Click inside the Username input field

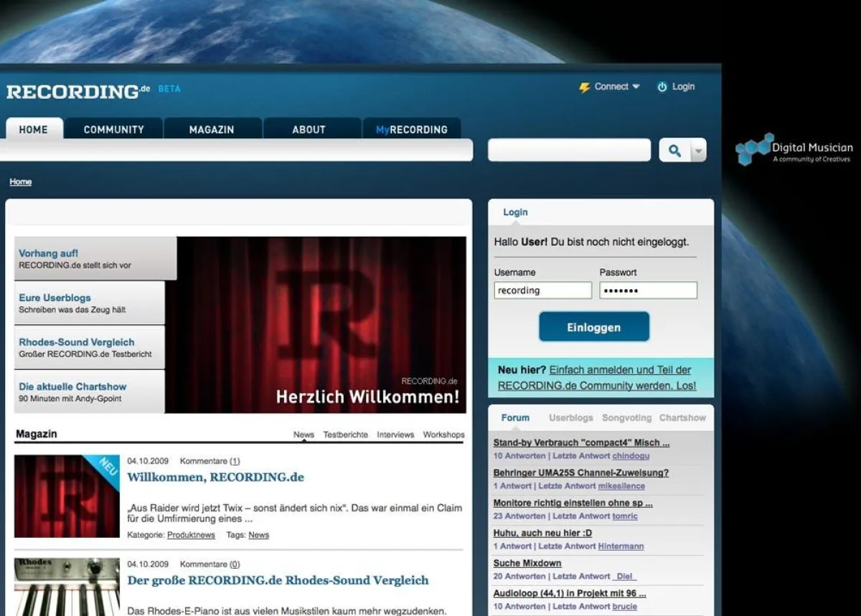pyautogui.click(x=542, y=290)
